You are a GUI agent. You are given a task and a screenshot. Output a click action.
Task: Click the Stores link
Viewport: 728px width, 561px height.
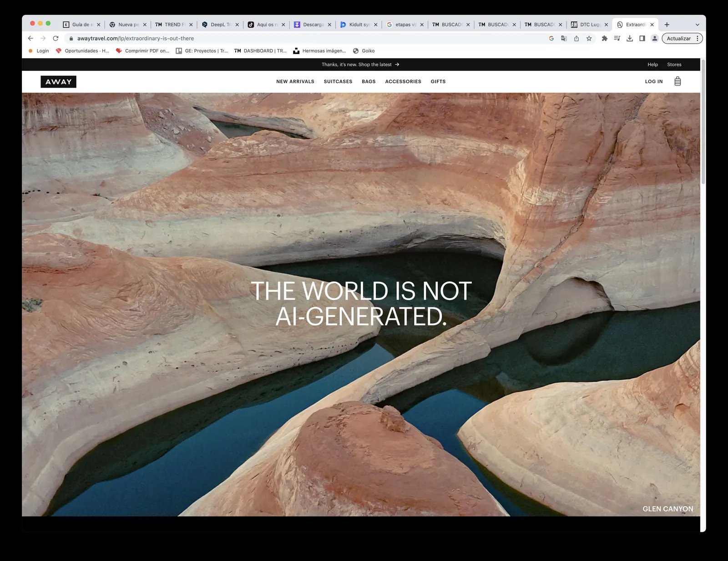pyautogui.click(x=674, y=65)
